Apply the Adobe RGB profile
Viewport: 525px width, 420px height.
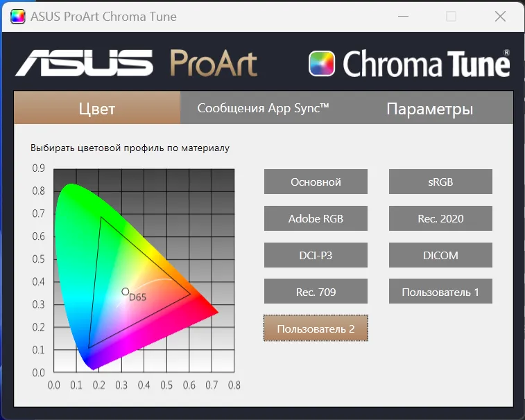point(316,218)
